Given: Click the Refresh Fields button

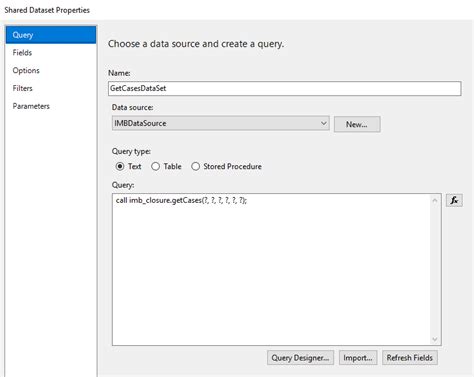Looking at the screenshot, I should click(x=410, y=358).
